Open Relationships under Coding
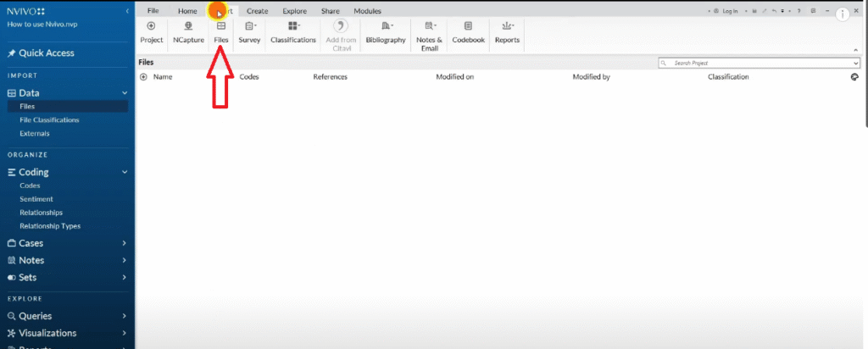Viewport: 868px width, 349px height. [x=41, y=213]
